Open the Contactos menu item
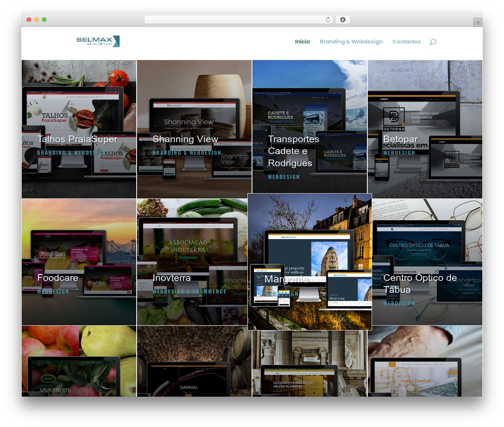 coord(406,41)
